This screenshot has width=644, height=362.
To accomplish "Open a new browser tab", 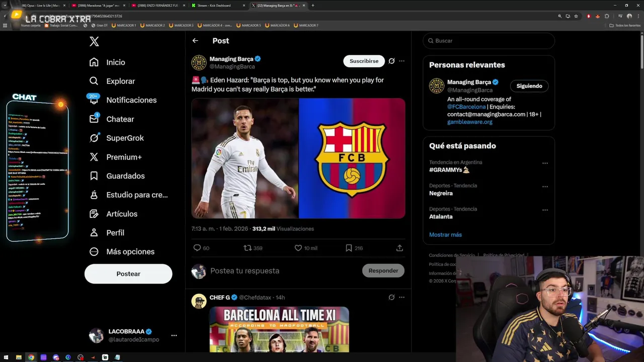I will 313,6.
